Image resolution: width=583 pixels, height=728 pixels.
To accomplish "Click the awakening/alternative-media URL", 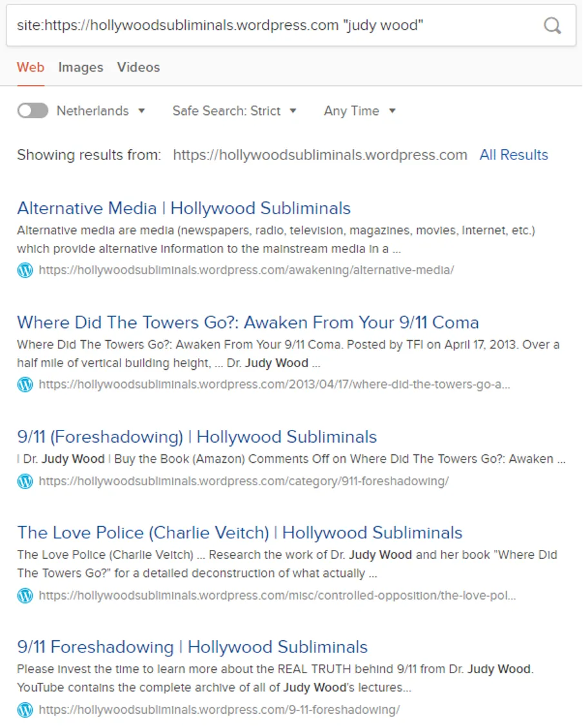I will [246, 270].
